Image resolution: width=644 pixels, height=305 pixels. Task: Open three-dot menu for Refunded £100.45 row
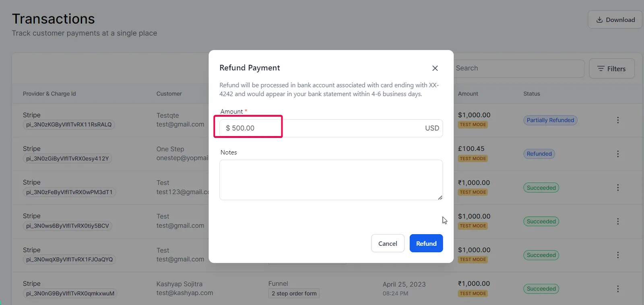[x=618, y=154]
